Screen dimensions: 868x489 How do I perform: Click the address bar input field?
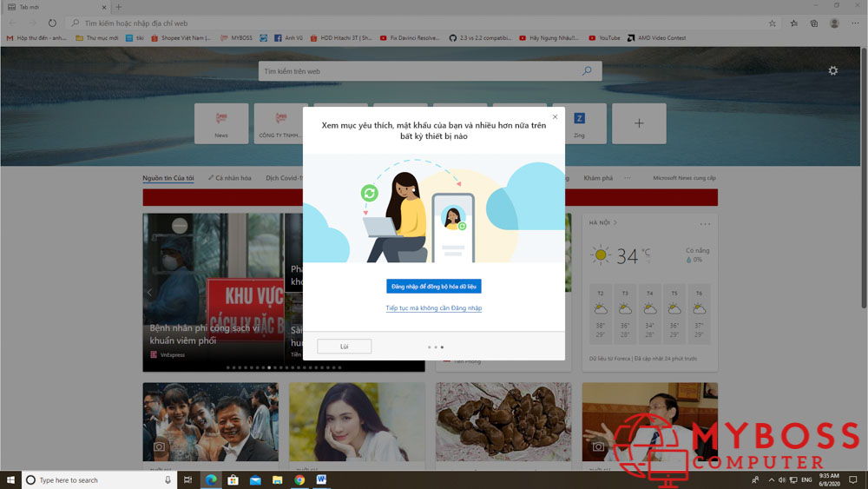click(417, 23)
